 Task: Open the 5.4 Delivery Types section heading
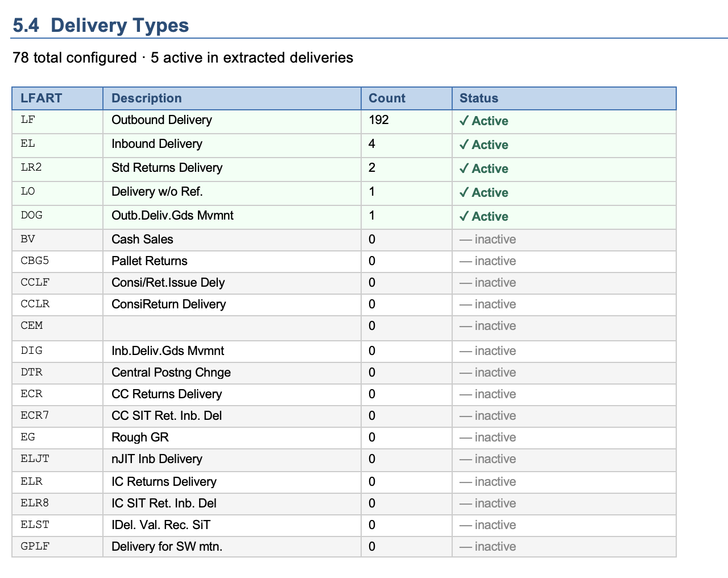pyautogui.click(x=100, y=25)
